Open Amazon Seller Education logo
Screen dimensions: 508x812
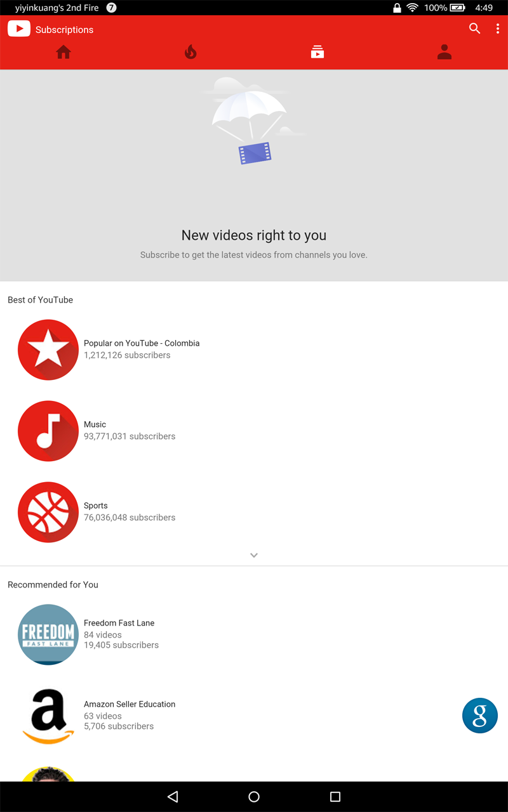(48, 716)
